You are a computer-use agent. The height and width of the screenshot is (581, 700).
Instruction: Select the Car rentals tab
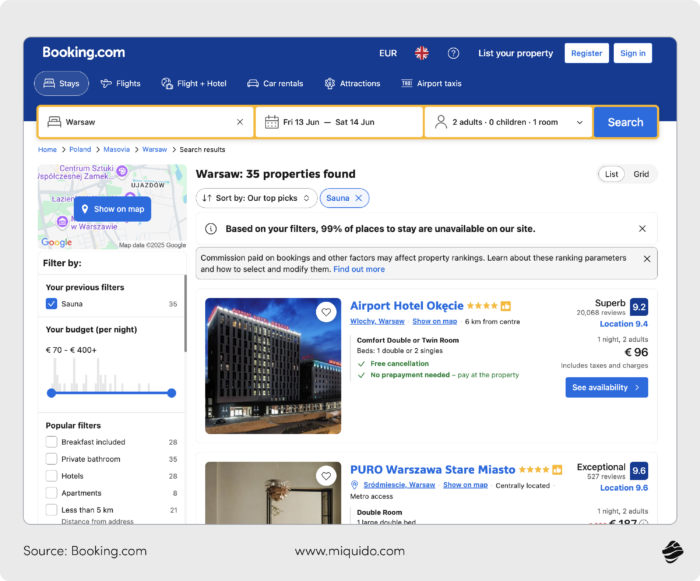pyautogui.click(x=275, y=84)
